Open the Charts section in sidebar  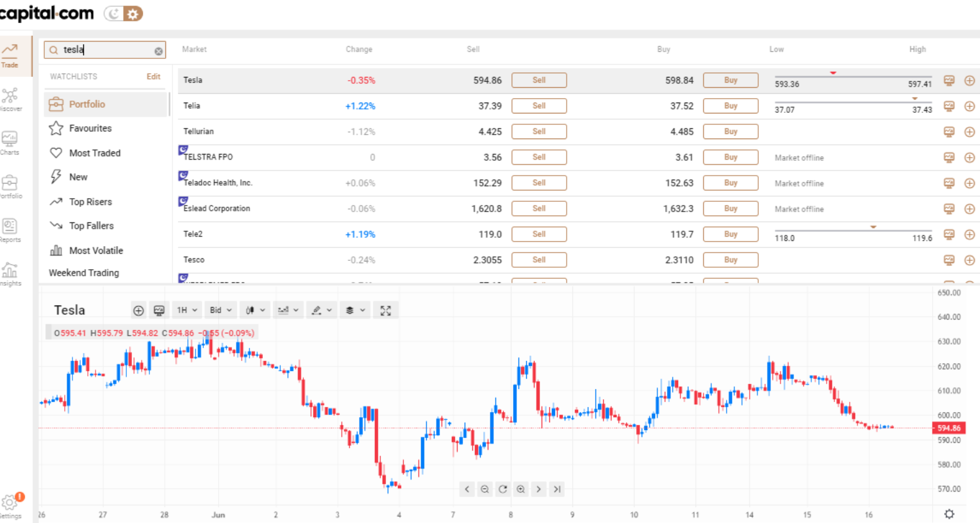10,143
